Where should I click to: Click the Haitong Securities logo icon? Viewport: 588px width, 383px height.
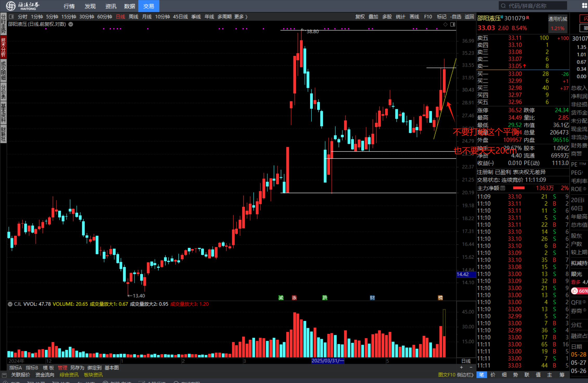click(x=10, y=6)
